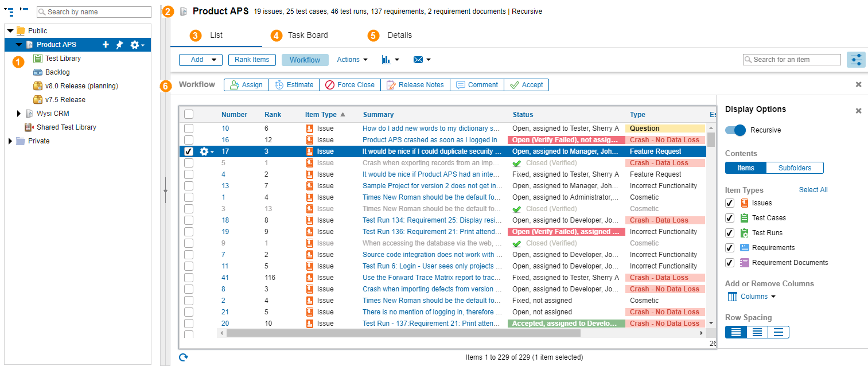Image resolution: width=868 pixels, height=370 pixels.
Task: Click the display options filter icon
Action: click(x=856, y=60)
